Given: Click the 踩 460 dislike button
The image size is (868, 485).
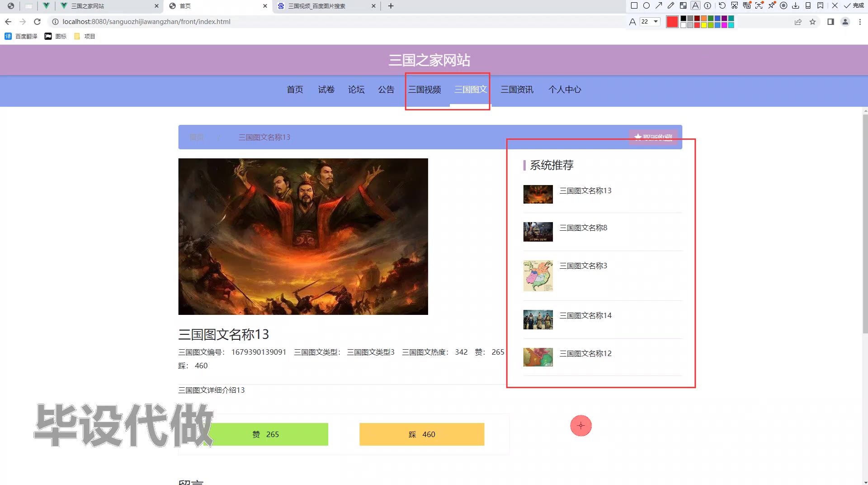Looking at the screenshot, I should point(422,434).
